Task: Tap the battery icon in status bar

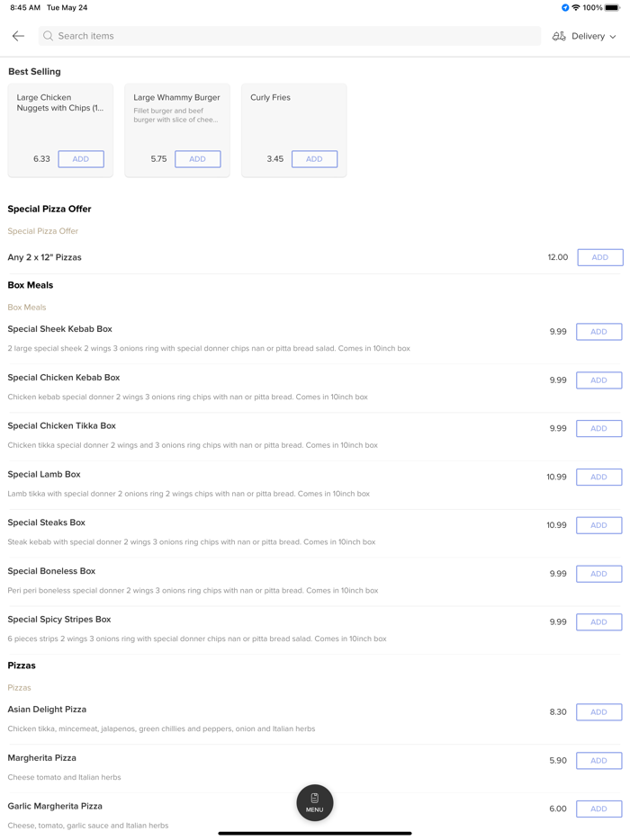Action: point(613,8)
